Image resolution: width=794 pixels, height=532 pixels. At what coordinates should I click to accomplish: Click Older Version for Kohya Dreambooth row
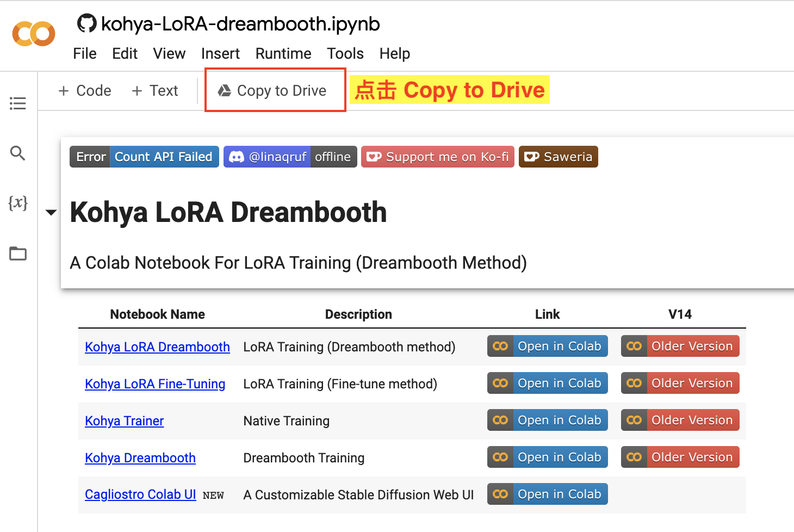click(x=680, y=457)
